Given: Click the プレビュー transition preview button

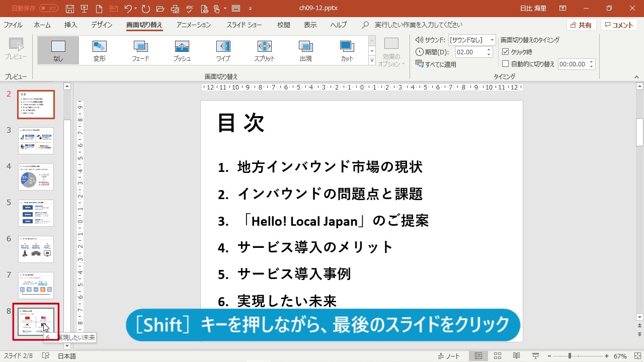Looking at the screenshot, I should click(16, 49).
